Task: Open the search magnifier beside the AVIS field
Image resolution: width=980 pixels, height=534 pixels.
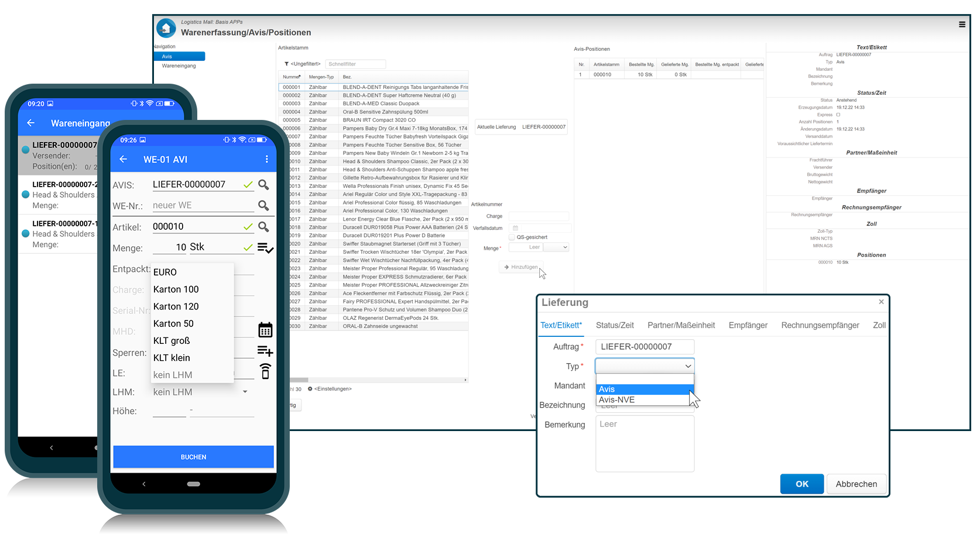Action: click(263, 184)
